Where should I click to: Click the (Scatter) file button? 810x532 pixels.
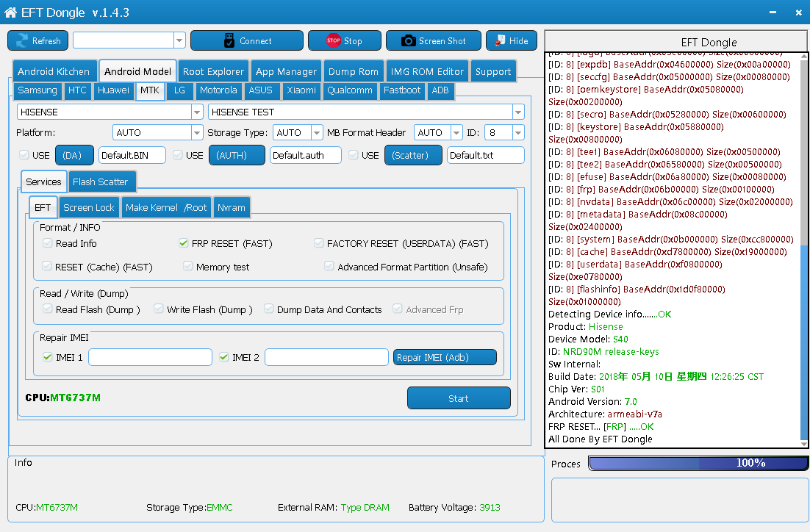point(413,155)
